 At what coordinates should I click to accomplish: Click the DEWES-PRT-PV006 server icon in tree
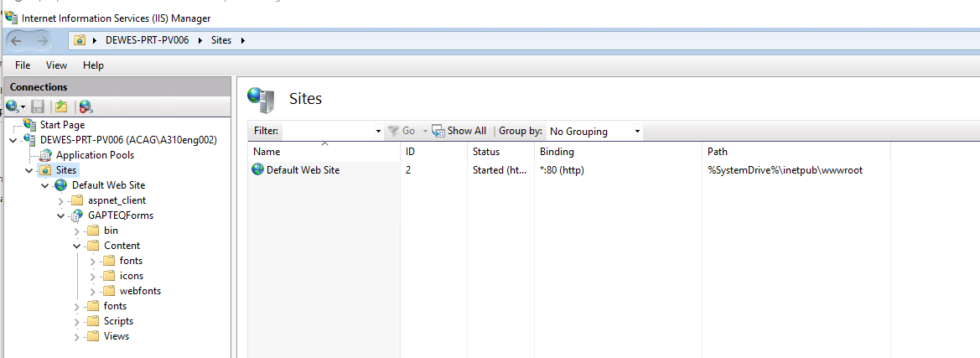30,139
